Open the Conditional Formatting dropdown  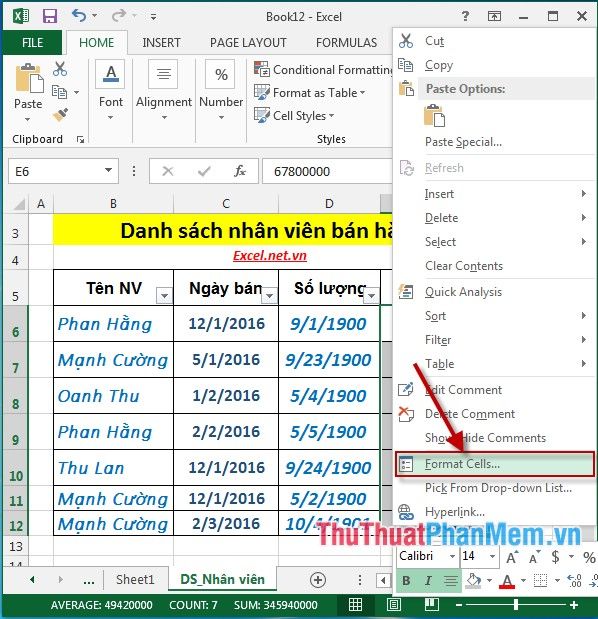[322, 69]
